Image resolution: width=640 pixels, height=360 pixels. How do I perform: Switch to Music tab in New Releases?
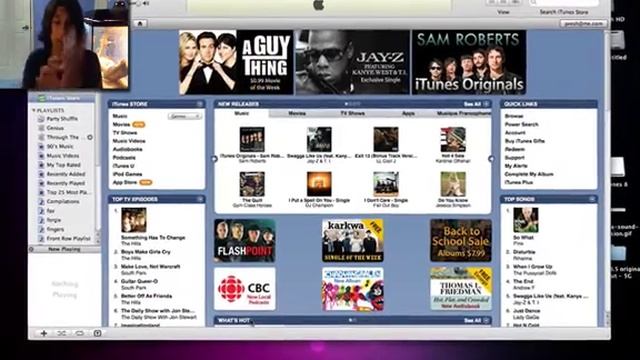[x=242, y=113]
